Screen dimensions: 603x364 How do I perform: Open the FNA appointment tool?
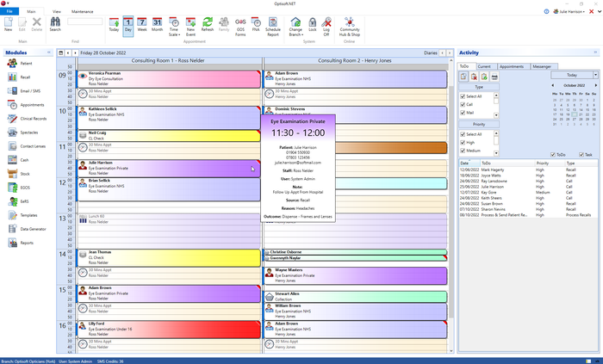click(x=256, y=24)
